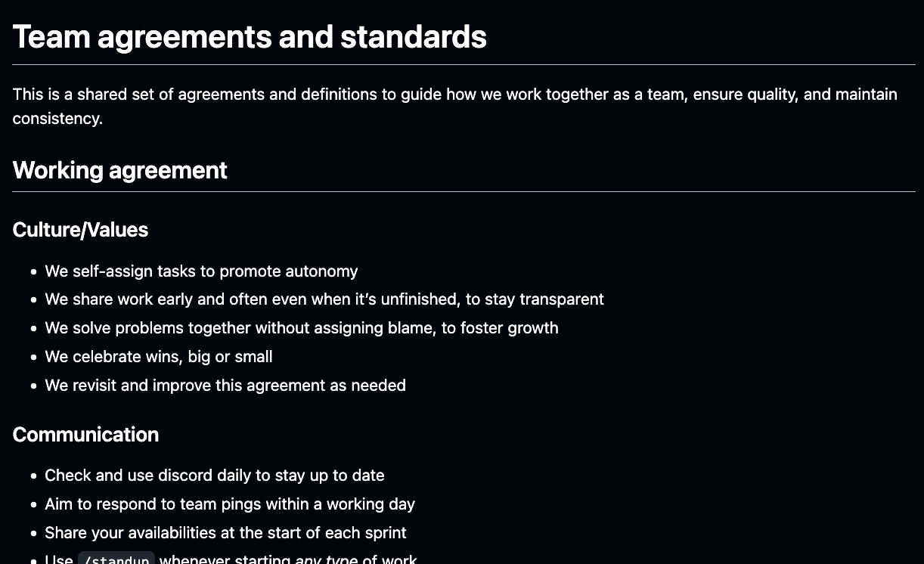924x564 pixels.
Task: Click the bullet marker beside "We celebrate wins"
Action: point(33,358)
